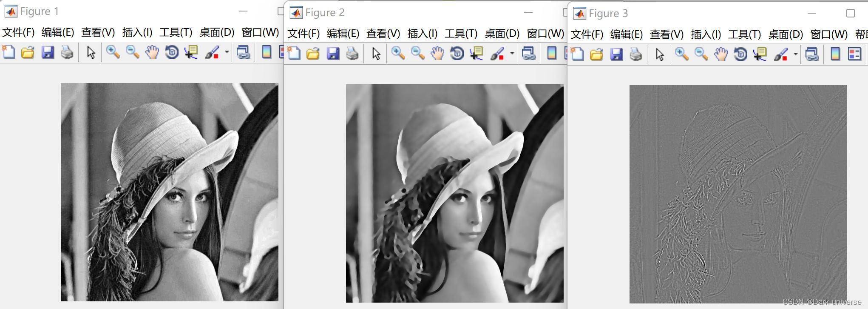Expand the brush color dropdown arrow in Figure 1
This screenshot has height=309, width=868.
(227, 52)
